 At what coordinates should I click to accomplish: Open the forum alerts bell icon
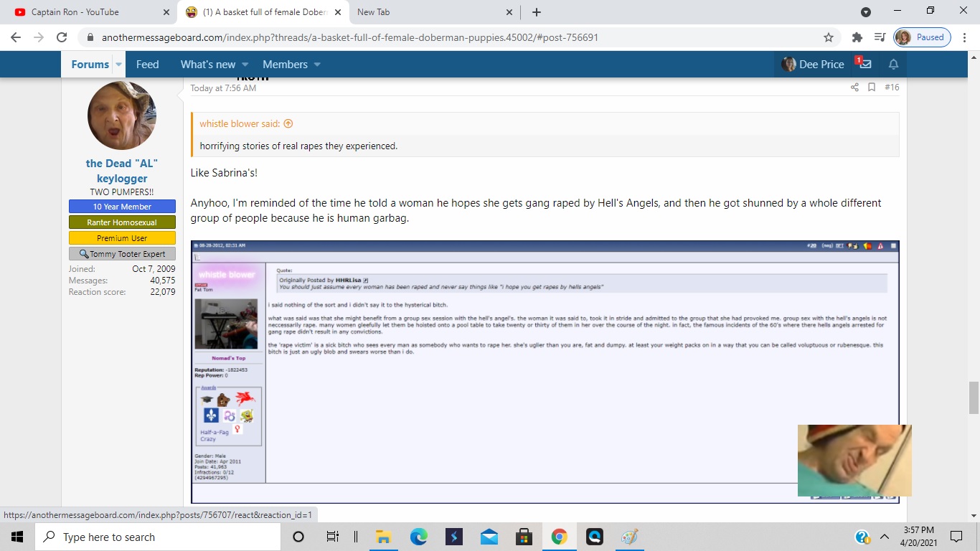[x=893, y=64]
